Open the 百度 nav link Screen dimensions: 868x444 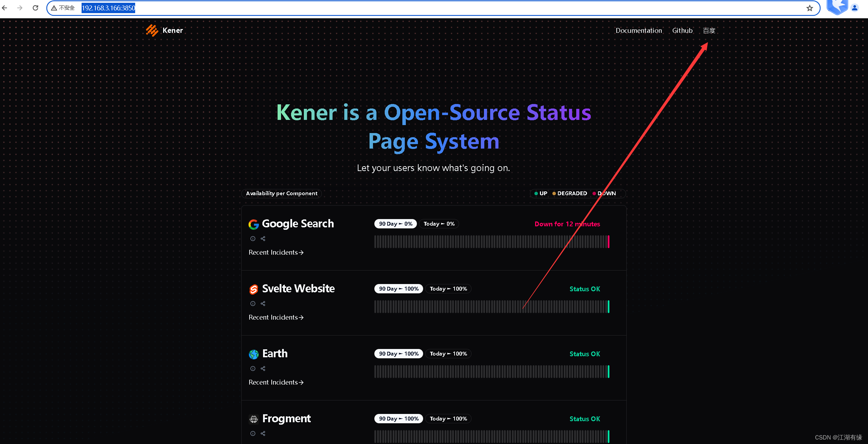click(709, 31)
